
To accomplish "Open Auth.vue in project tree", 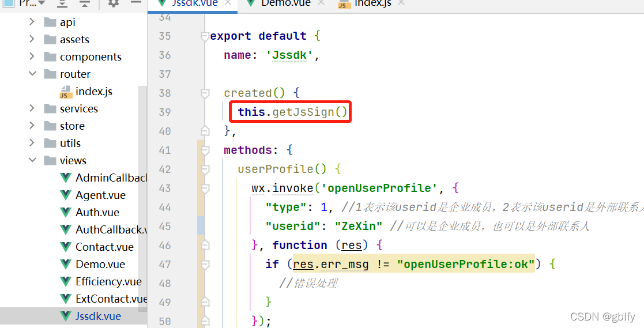I will 97,212.
